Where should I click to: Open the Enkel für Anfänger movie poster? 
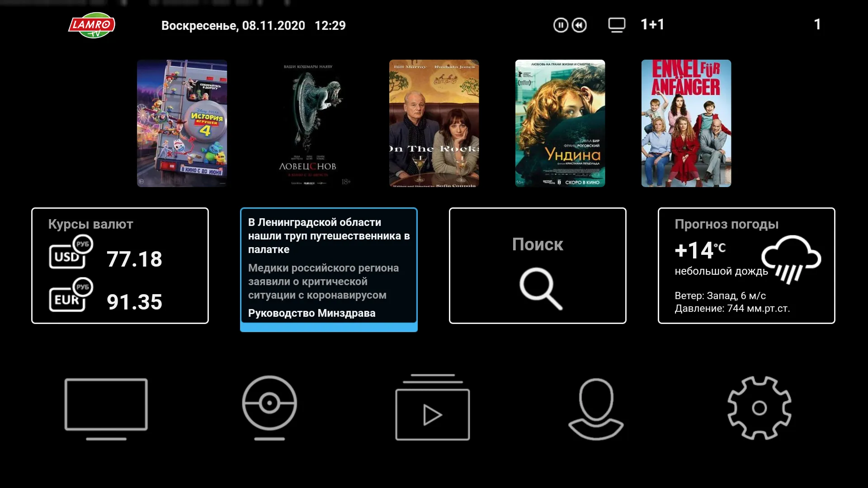686,123
